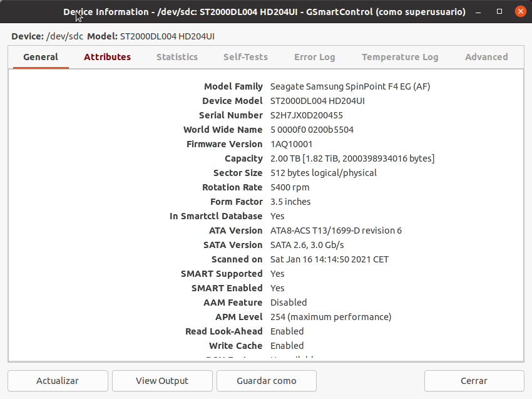
Task: Click the Serial Number label
Action: (x=231, y=115)
